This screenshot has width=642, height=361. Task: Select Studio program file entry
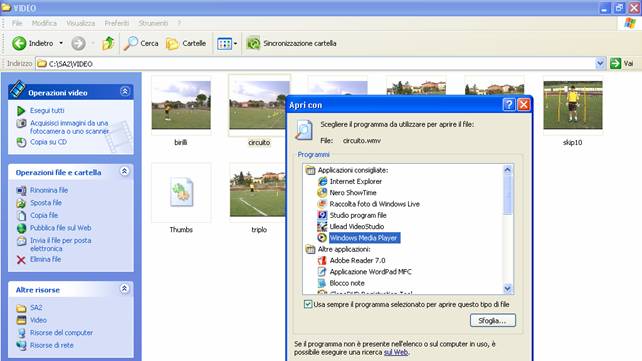coord(358,215)
